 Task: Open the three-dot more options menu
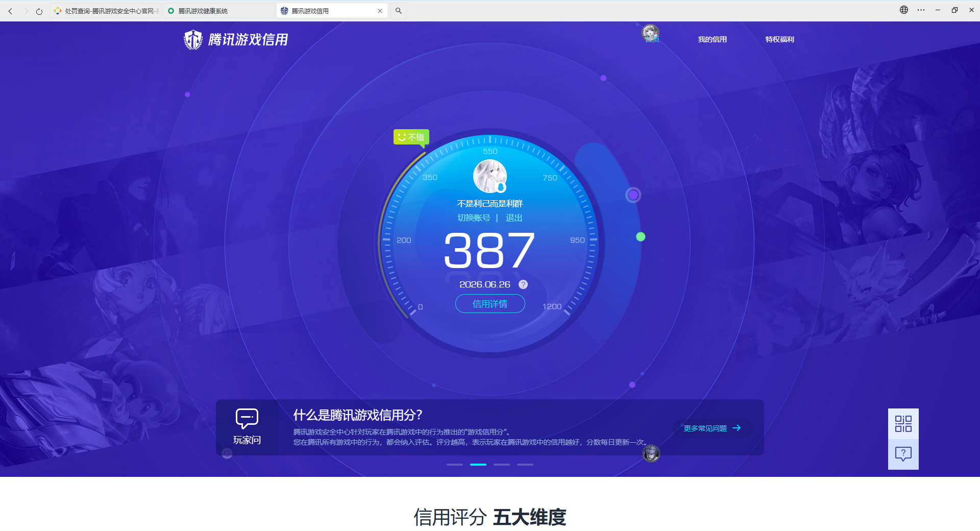(x=921, y=10)
